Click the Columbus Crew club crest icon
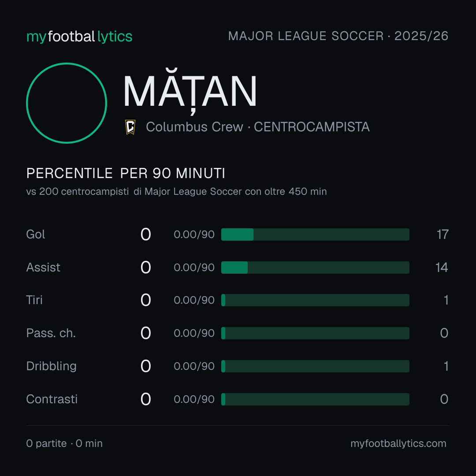Image resolution: width=476 pixels, height=476 pixels. (x=130, y=127)
